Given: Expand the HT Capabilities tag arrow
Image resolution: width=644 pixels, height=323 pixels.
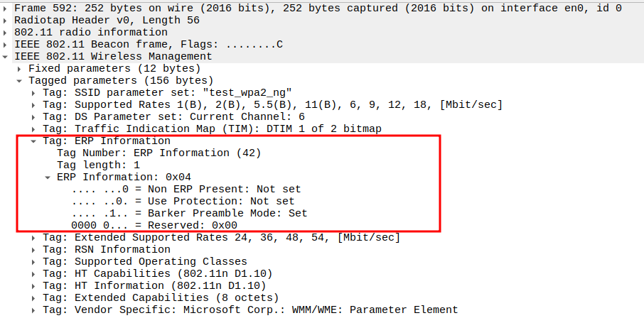Looking at the screenshot, I should 34,274.
